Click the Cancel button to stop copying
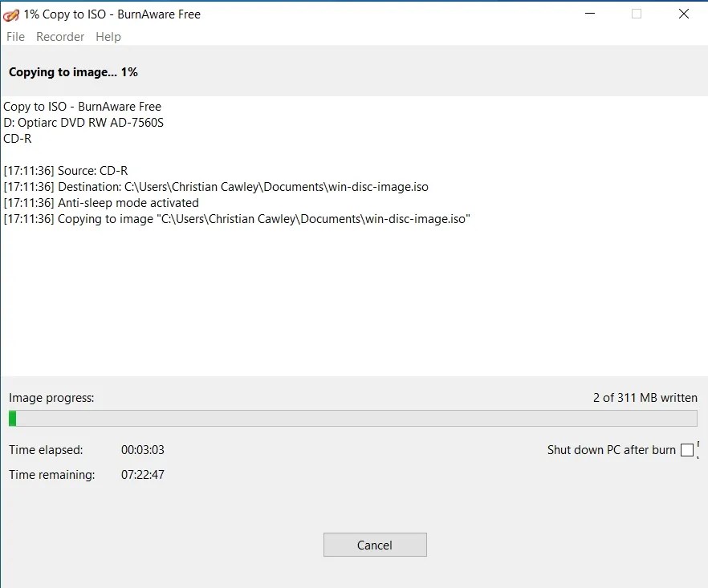The height and width of the screenshot is (588, 708). [374, 544]
